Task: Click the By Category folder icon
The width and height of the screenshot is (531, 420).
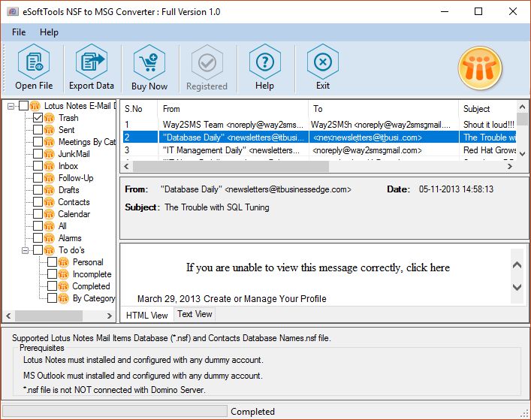Action: [63, 298]
